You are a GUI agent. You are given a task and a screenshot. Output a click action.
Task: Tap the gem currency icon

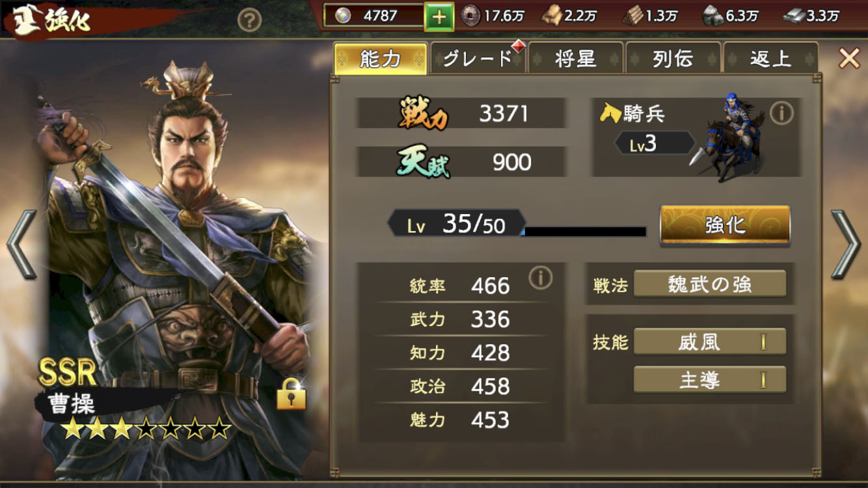pos(342,16)
